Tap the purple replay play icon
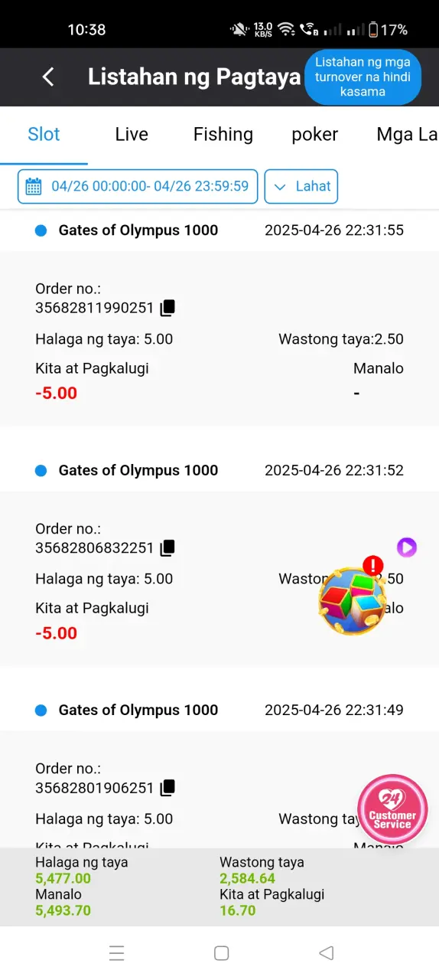439x980 pixels. coord(407,547)
